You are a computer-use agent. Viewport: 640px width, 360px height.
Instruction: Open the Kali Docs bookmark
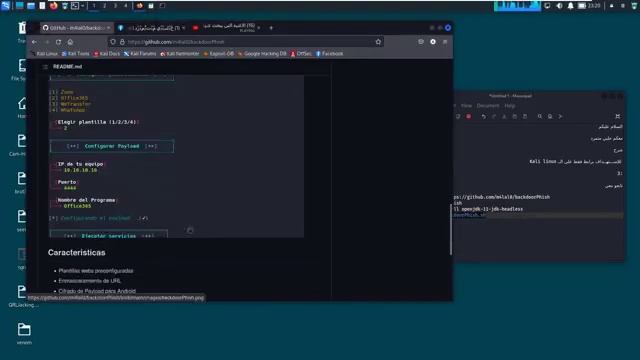coord(107,53)
